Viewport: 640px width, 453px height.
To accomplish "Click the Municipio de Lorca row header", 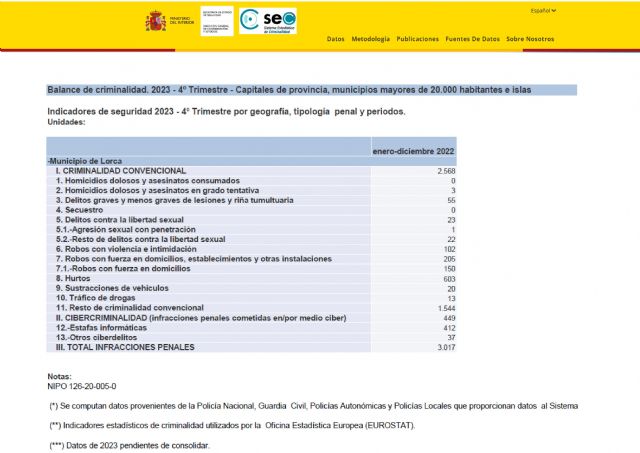I will [x=85, y=161].
